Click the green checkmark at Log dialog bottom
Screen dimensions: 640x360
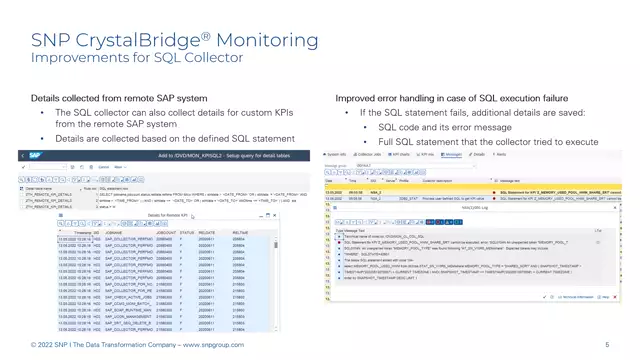(x=544, y=297)
